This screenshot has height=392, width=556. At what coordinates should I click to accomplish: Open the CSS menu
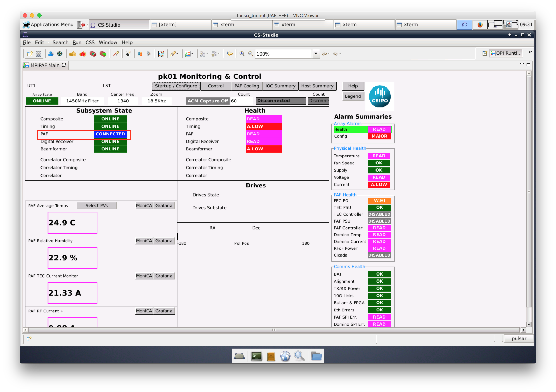point(90,42)
